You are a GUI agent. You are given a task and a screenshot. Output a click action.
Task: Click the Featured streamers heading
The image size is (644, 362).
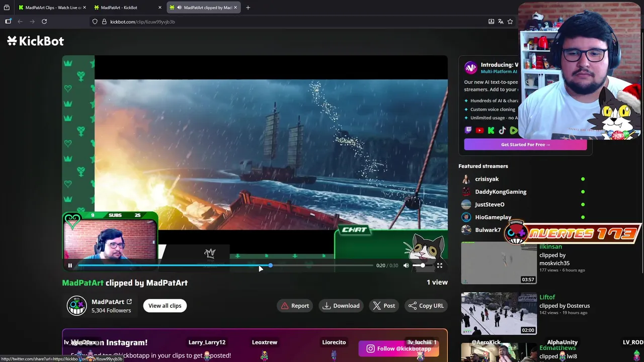(x=483, y=166)
